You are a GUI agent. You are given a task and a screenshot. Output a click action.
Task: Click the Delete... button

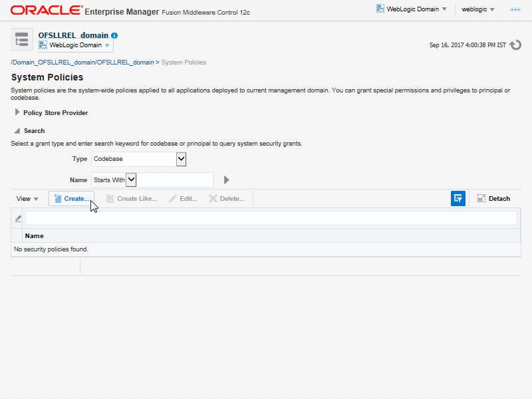click(227, 198)
